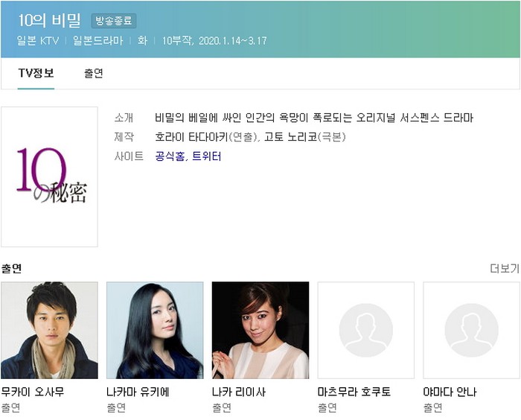Screen dimensions: 521x420
Task: Click actor name 무카이 오사무
Action: (33, 392)
